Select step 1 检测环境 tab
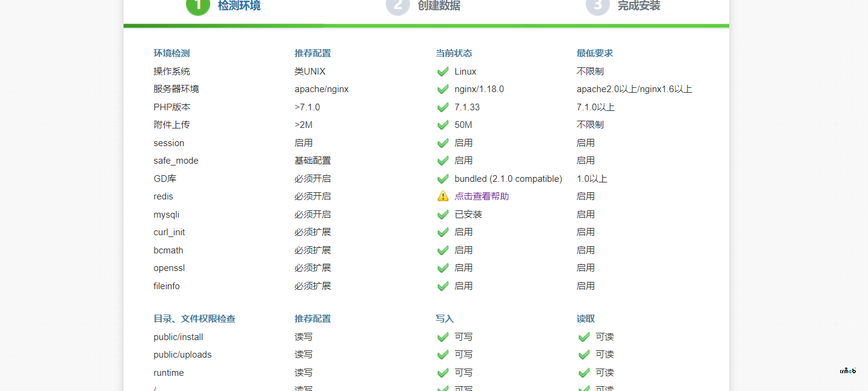 tap(224, 6)
